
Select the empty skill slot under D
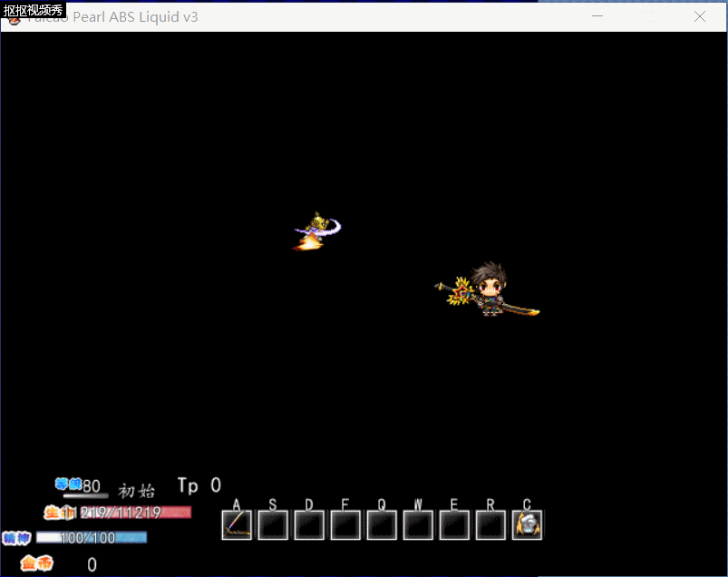pyautogui.click(x=309, y=525)
